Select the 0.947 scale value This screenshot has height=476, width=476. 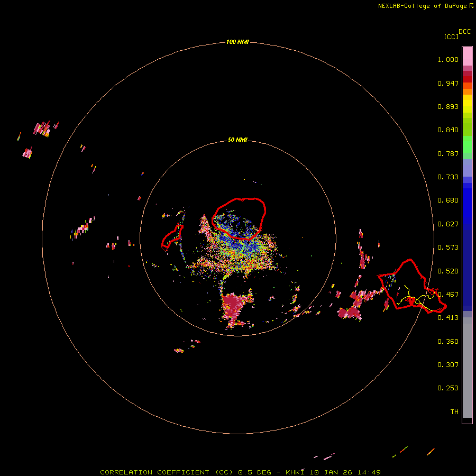(448, 83)
